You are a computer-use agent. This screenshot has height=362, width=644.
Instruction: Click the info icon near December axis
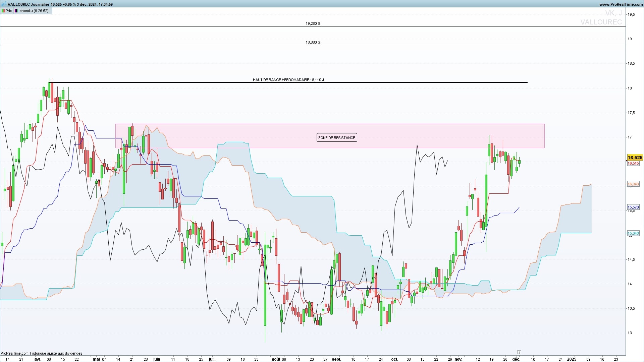coord(519,352)
